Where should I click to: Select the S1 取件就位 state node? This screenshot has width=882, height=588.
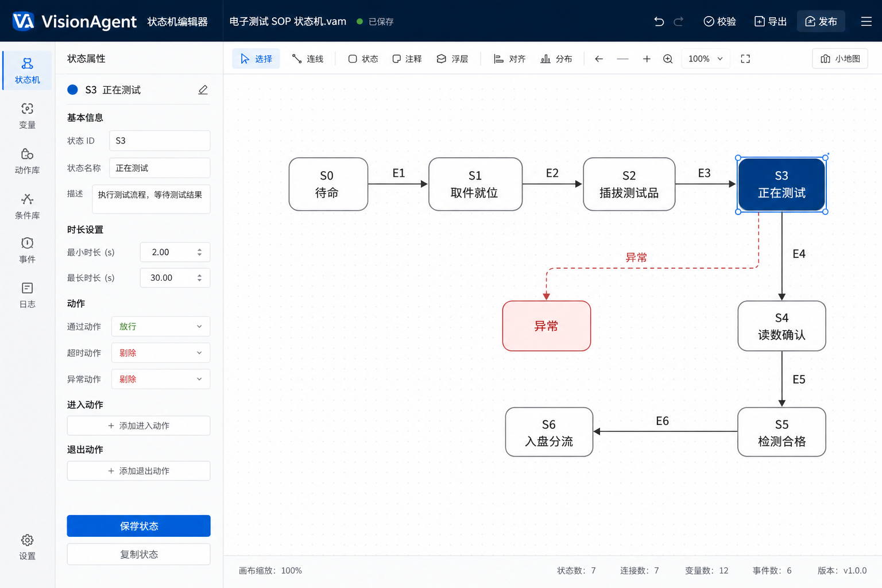click(x=475, y=184)
